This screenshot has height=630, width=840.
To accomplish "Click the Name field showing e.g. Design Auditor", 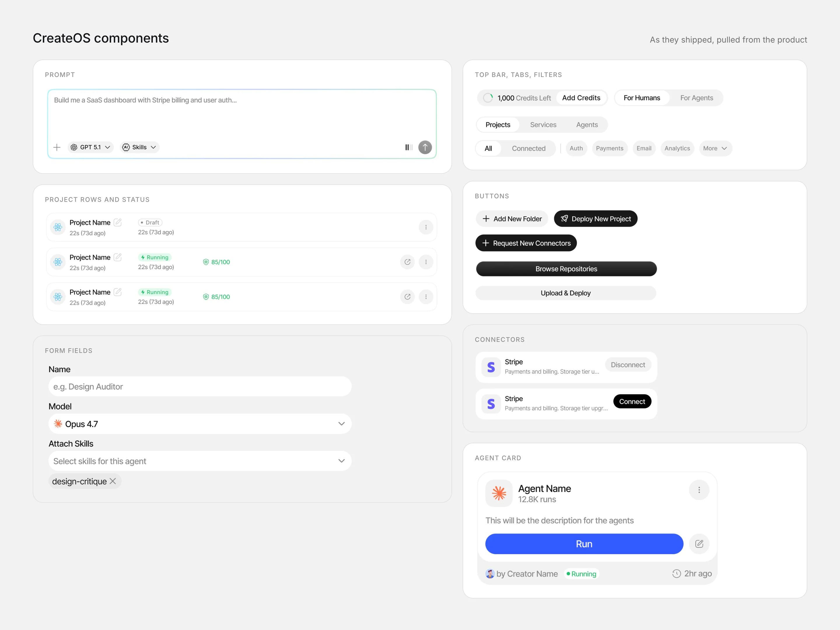I will click(x=200, y=386).
